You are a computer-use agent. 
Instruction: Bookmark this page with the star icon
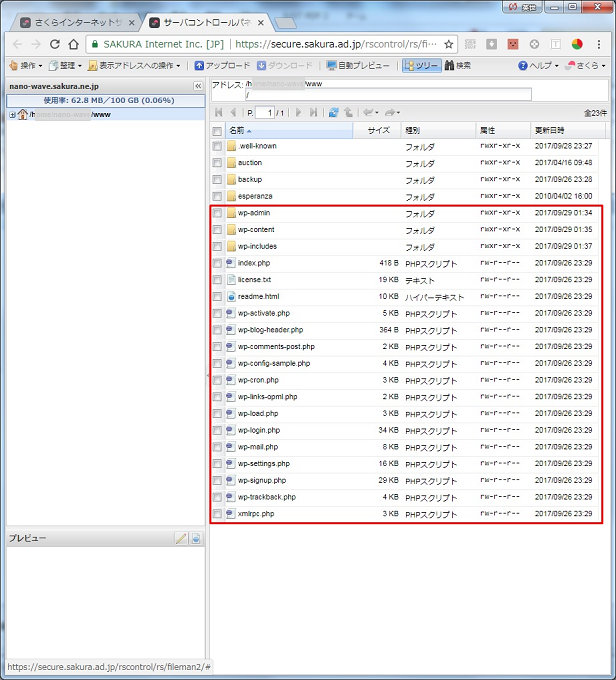449,44
